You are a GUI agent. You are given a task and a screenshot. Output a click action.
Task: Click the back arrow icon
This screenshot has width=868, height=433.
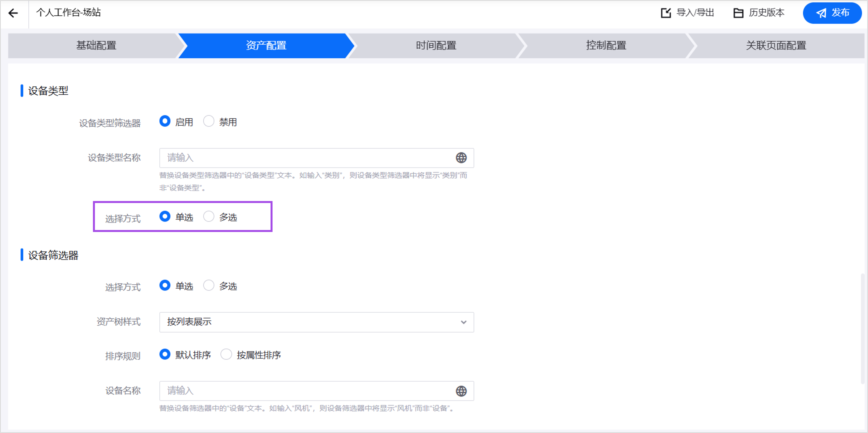(13, 13)
